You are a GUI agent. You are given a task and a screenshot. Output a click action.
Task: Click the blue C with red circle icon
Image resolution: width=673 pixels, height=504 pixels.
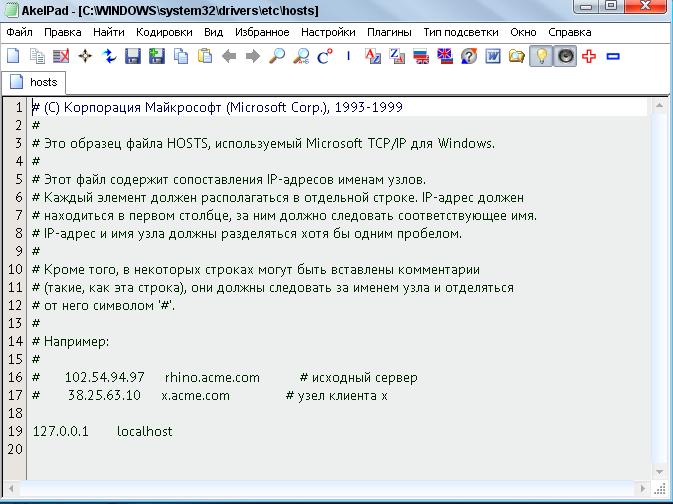[x=325, y=56]
